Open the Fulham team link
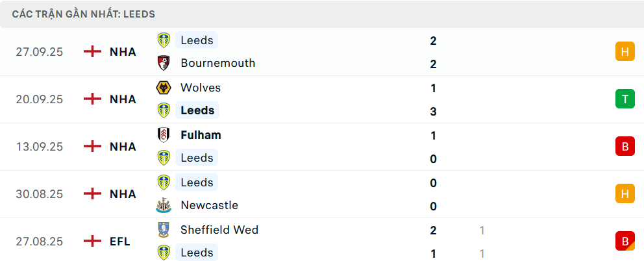Screen dimensions: 644x261 click(201, 135)
